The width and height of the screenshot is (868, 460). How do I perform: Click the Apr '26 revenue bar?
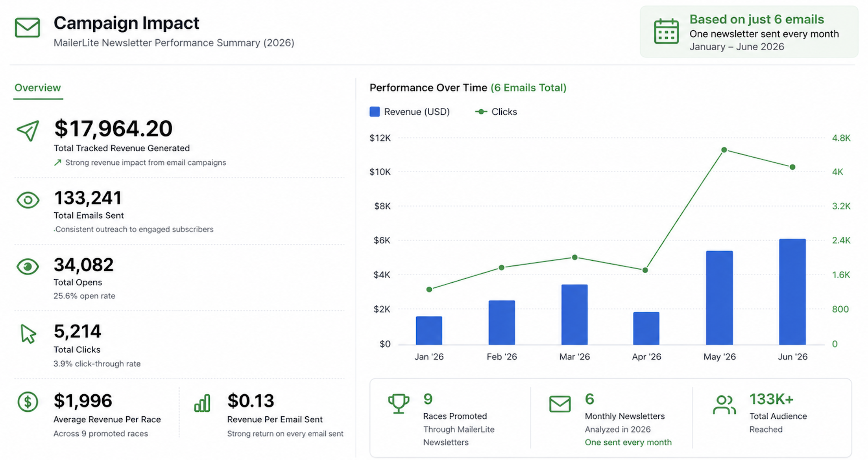click(646, 328)
